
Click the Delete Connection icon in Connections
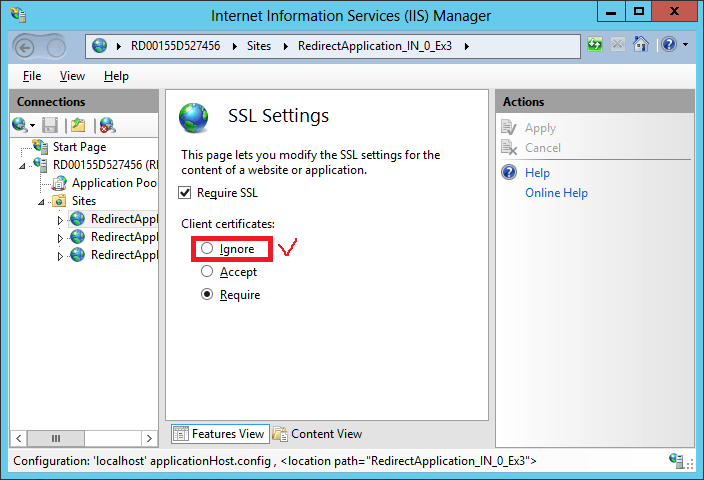point(106,124)
